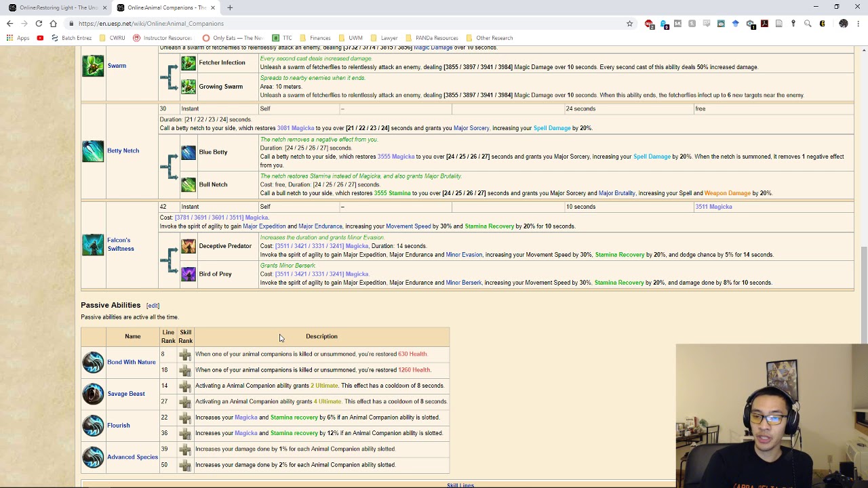Click the Advanced Species passive icon
The image size is (868, 488).
[x=93, y=457]
